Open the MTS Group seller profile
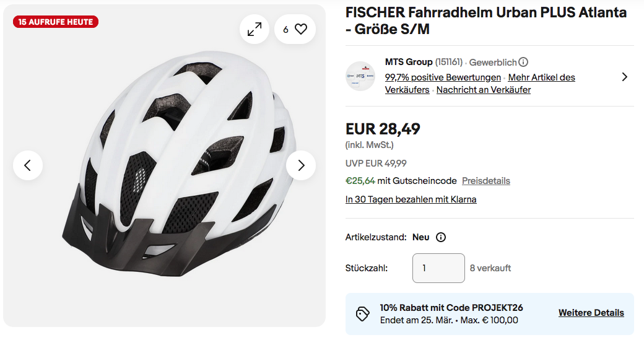 pyautogui.click(x=409, y=62)
